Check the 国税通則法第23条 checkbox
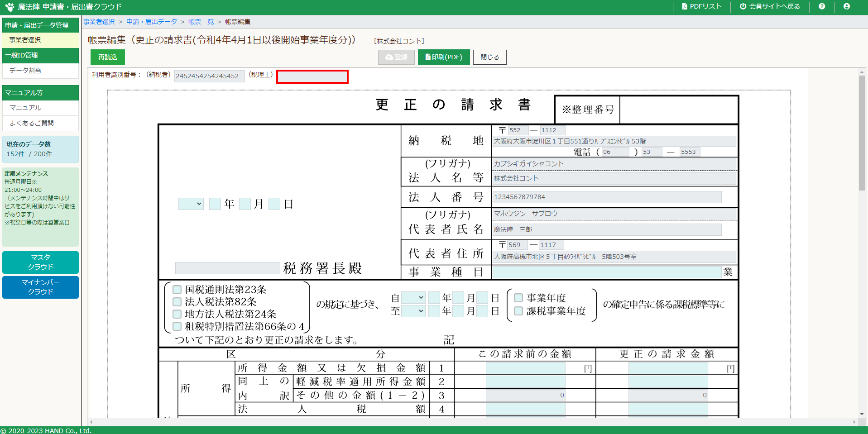 [177, 290]
